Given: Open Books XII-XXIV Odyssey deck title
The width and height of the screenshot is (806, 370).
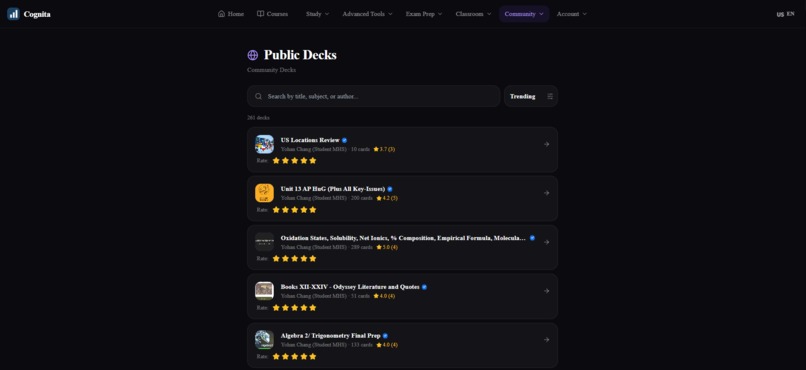Looking at the screenshot, I should [350, 287].
